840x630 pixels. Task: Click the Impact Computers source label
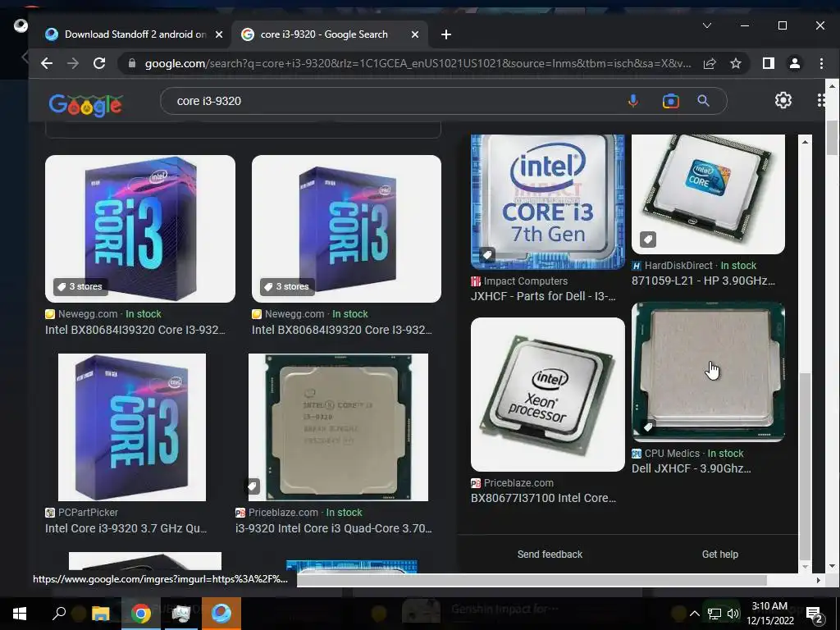pyautogui.click(x=526, y=281)
